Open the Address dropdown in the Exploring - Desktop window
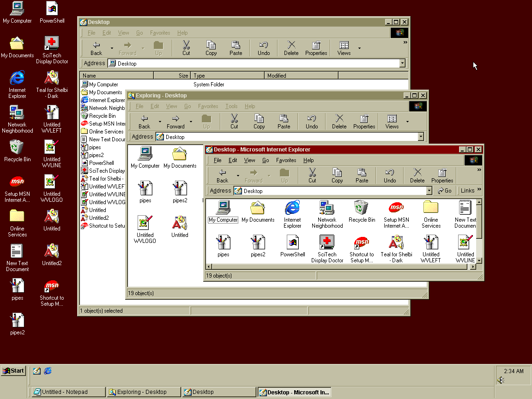 [x=421, y=137]
